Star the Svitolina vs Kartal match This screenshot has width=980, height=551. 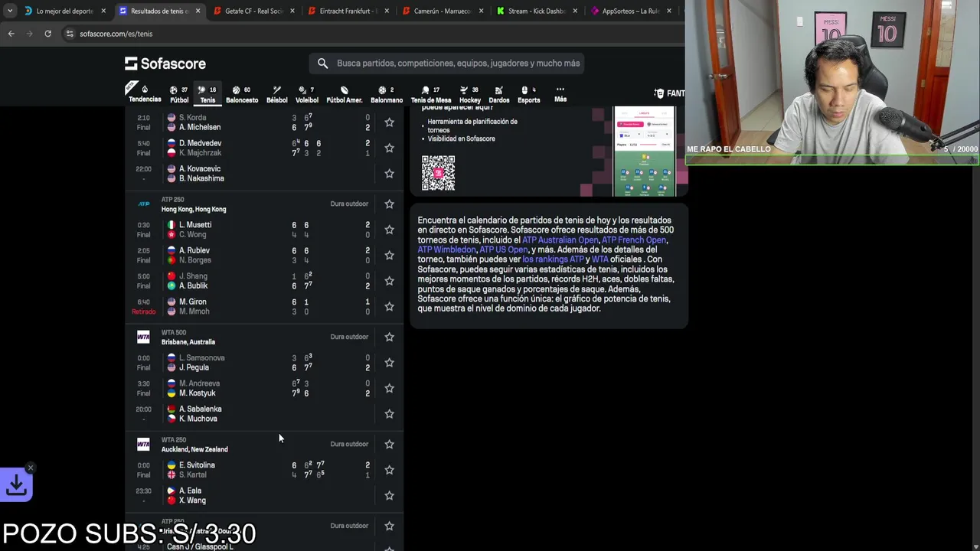(x=389, y=470)
